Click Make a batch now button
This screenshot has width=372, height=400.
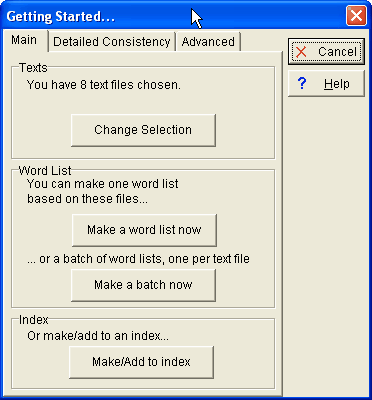[x=143, y=285]
